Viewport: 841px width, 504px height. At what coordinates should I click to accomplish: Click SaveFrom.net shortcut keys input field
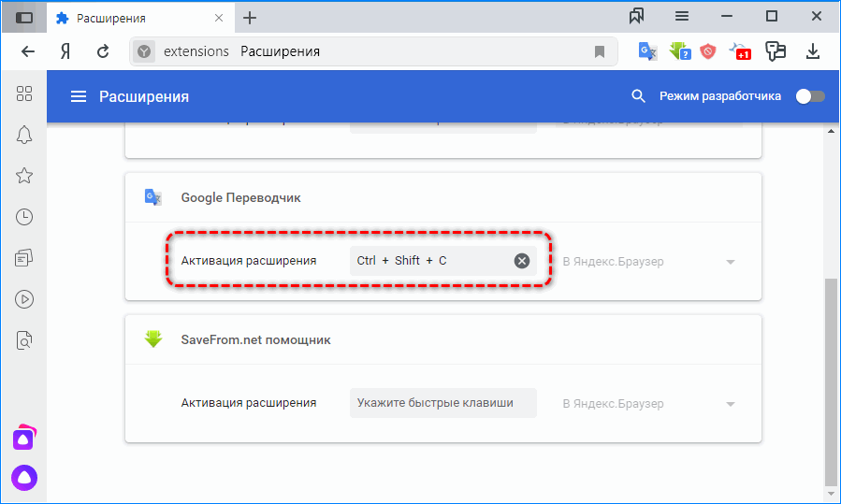click(443, 403)
